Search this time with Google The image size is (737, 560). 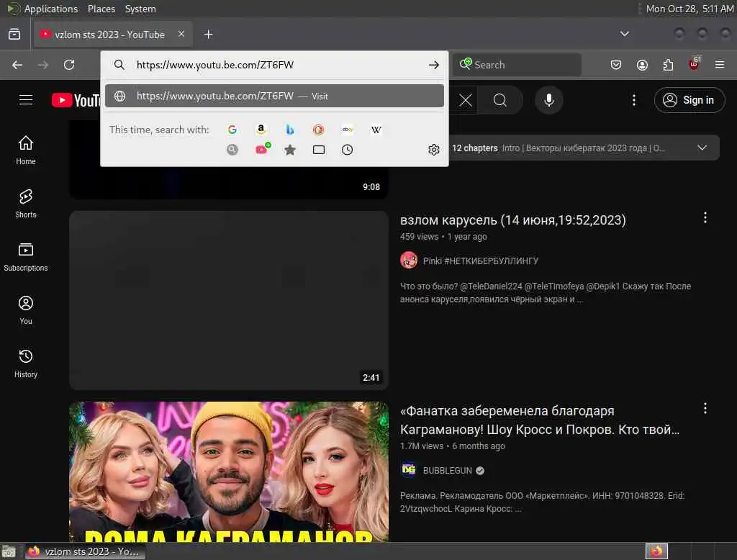(x=232, y=130)
